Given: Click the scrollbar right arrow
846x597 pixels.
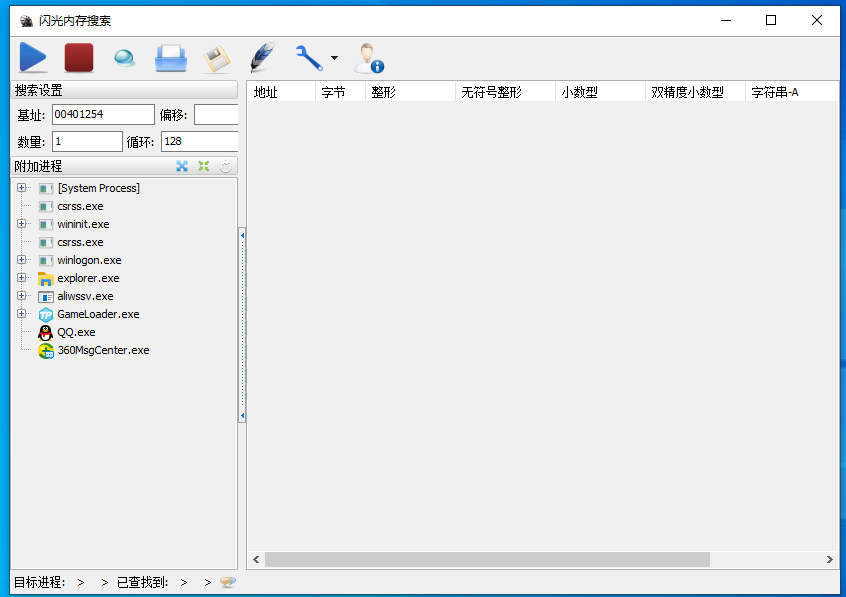Looking at the screenshot, I should 830,560.
